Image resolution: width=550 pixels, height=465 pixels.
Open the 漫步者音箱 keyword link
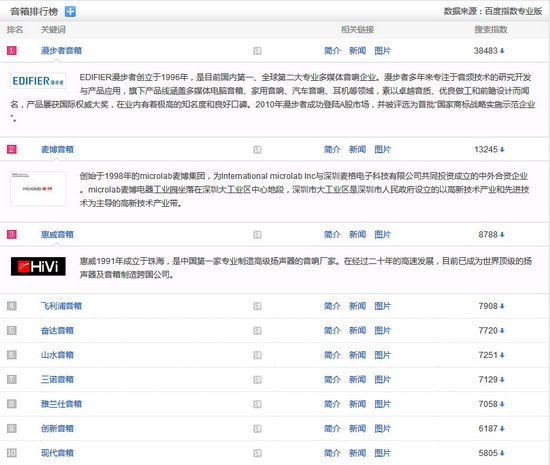[61, 51]
